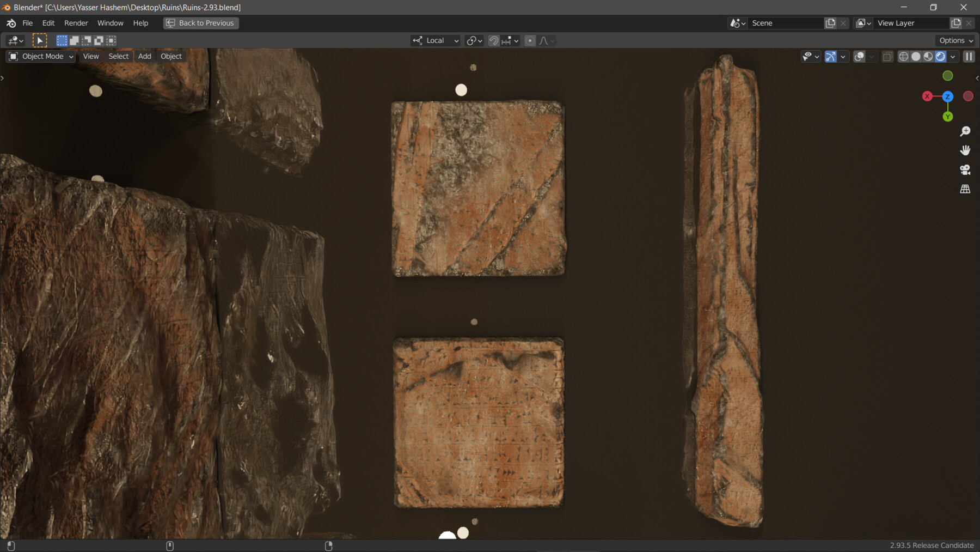
Task: Switch to Rendered shading
Action: point(940,56)
